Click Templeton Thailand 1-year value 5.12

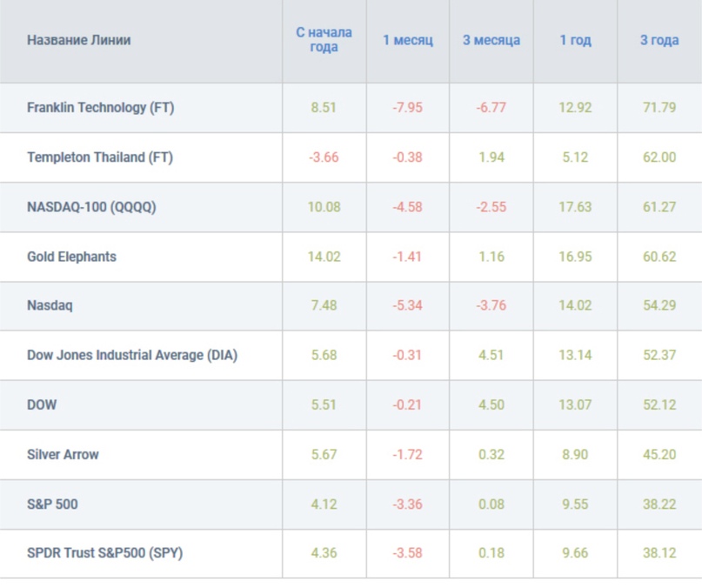coord(575,157)
